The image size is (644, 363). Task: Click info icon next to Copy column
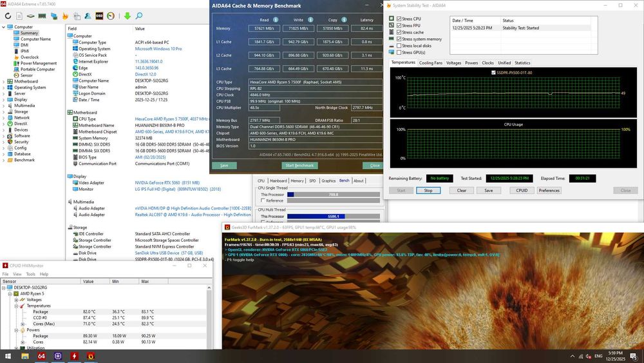(344, 20)
